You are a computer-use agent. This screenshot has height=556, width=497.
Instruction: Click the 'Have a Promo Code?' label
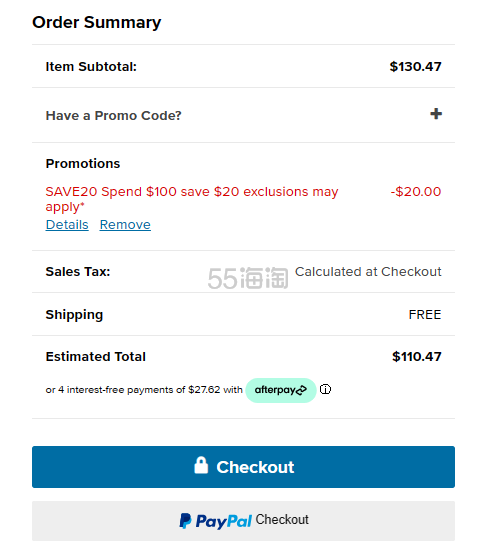pyautogui.click(x=113, y=116)
